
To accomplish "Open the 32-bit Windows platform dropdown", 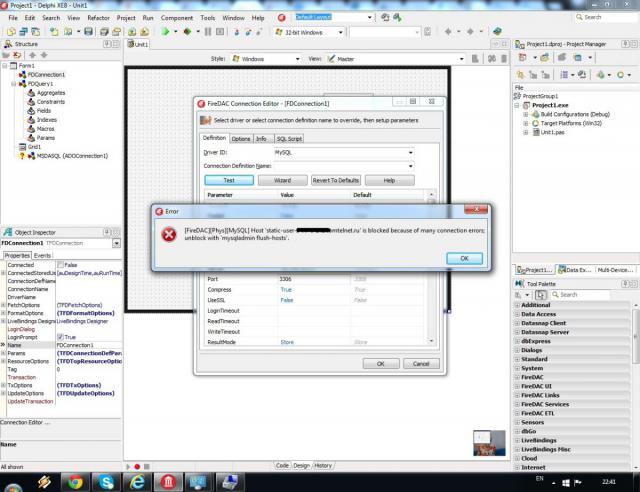I will (x=340, y=32).
